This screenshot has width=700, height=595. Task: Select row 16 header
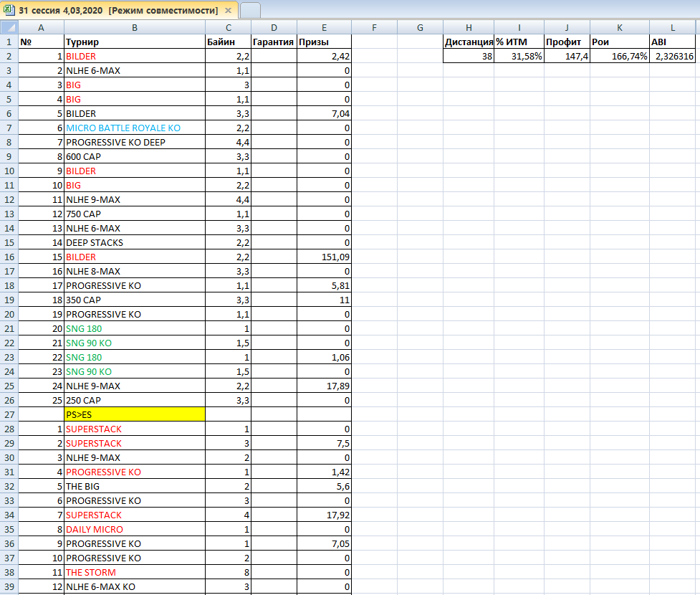click(x=9, y=257)
